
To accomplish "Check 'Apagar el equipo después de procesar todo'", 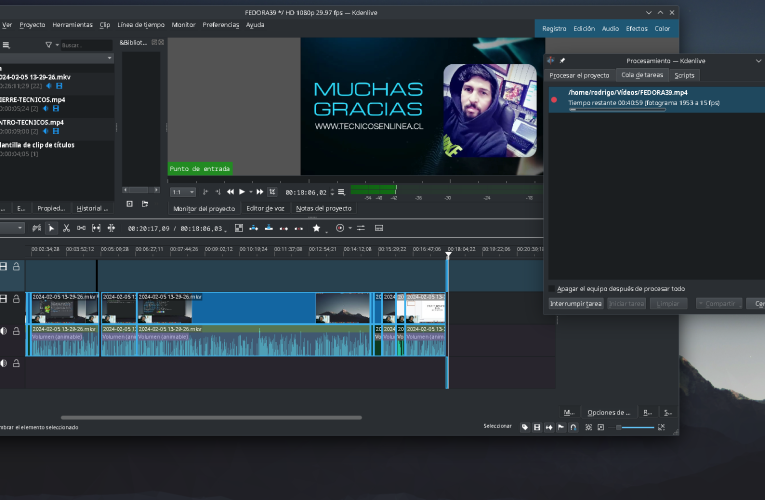I will pyautogui.click(x=552, y=289).
